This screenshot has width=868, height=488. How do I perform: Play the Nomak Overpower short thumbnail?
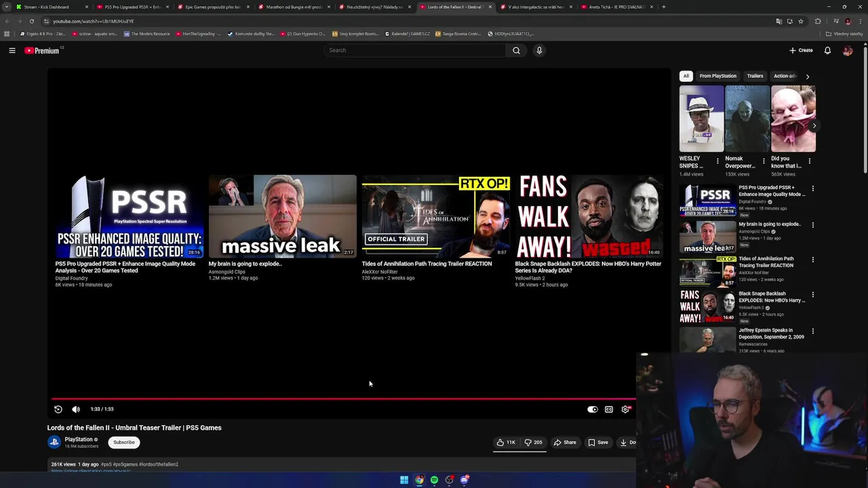click(747, 119)
